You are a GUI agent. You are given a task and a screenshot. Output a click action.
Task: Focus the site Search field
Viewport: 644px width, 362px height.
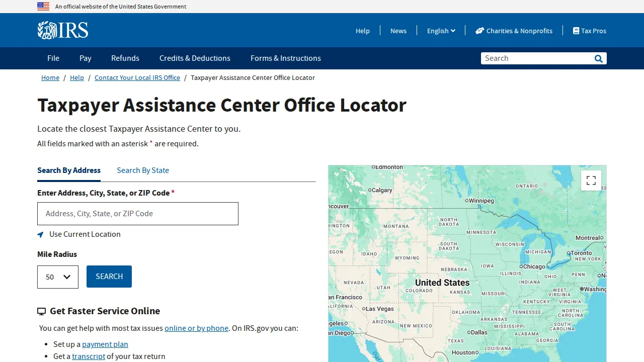point(537,58)
